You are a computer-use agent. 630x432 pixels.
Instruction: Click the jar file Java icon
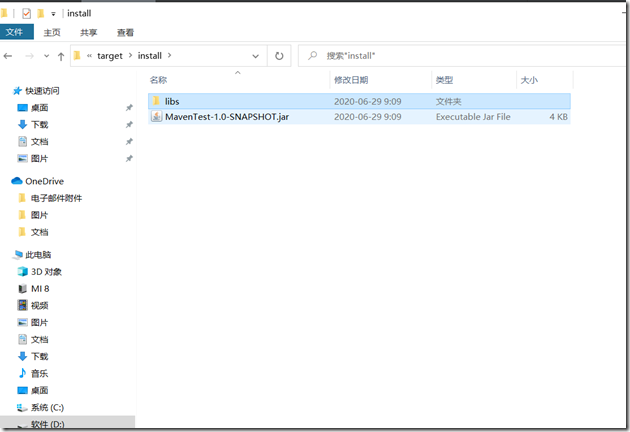click(156, 117)
